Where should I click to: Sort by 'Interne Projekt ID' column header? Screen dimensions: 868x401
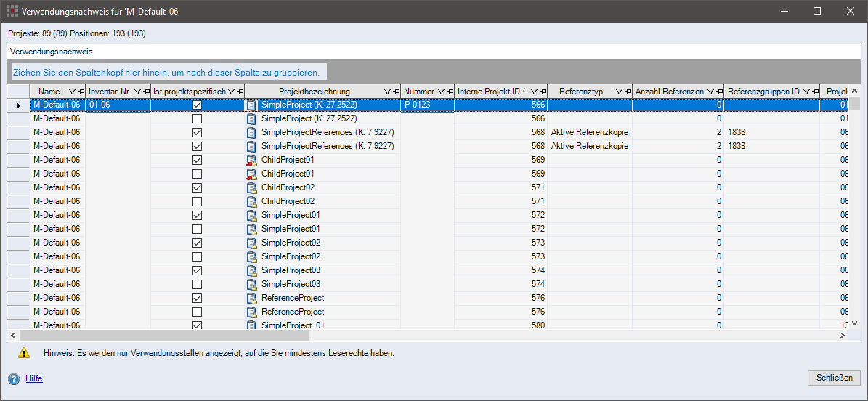point(490,91)
